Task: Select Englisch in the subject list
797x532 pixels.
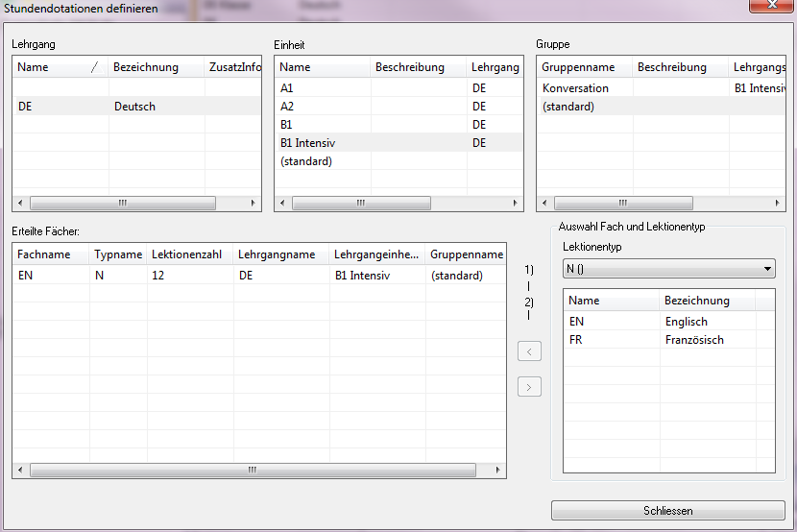Action: click(686, 322)
